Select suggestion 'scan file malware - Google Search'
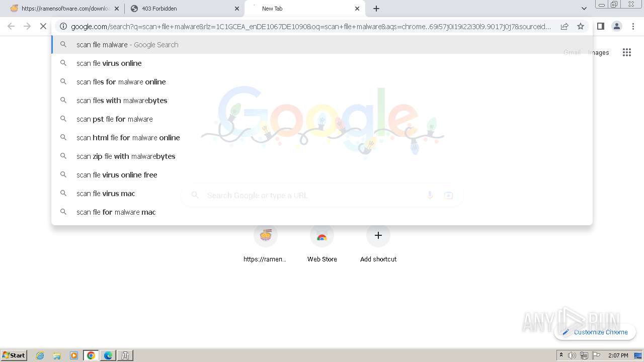Image resolution: width=644 pixels, height=362 pixels. click(322, 45)
